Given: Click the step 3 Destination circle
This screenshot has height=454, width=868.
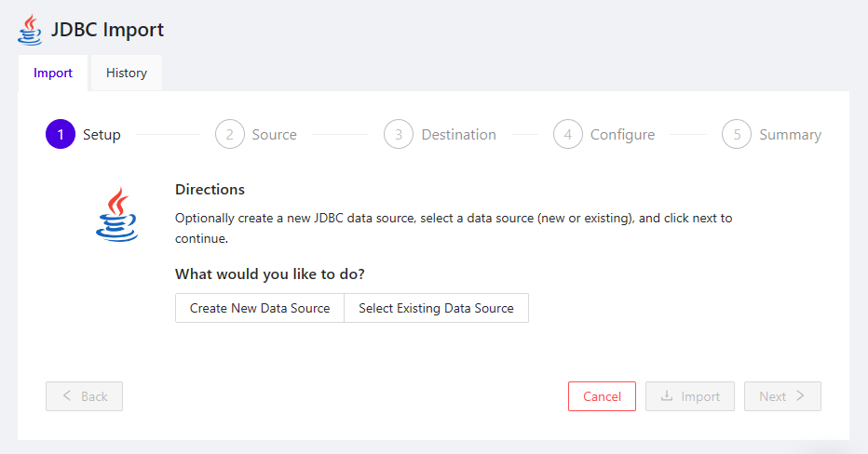Looking at the screenshot, I should click(x=399, y=135).
